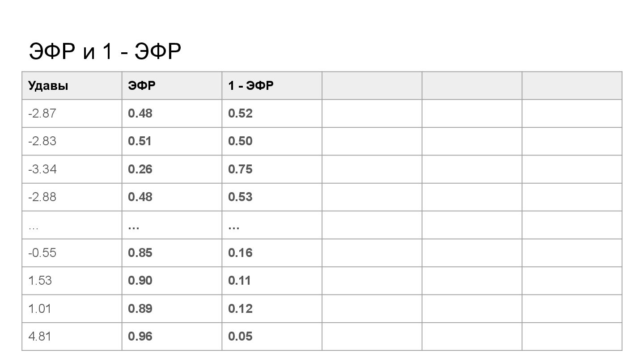Select the 1 - ЭФР value 0.53
This screenshot has height=362, width=644.
pos(240,197)
